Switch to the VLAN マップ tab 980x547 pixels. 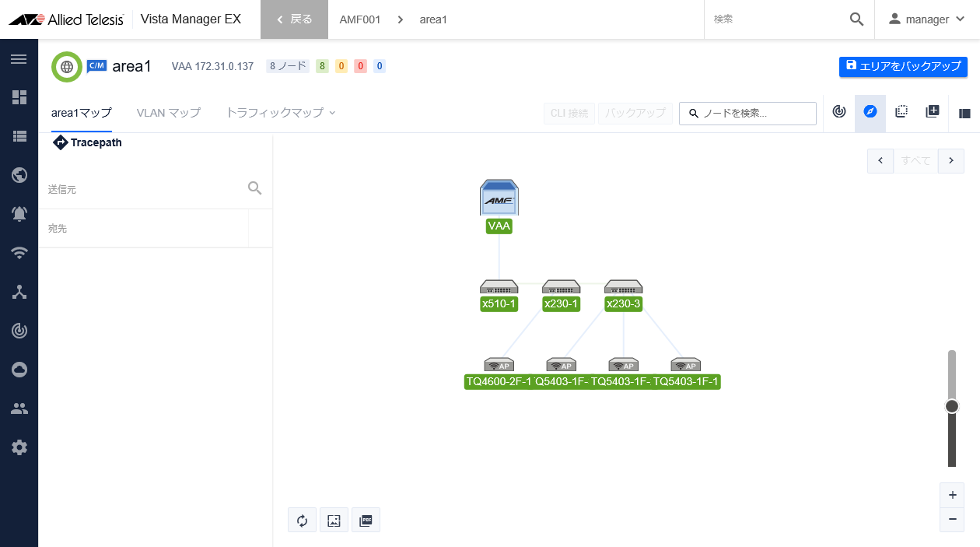(x=169, y=113)
